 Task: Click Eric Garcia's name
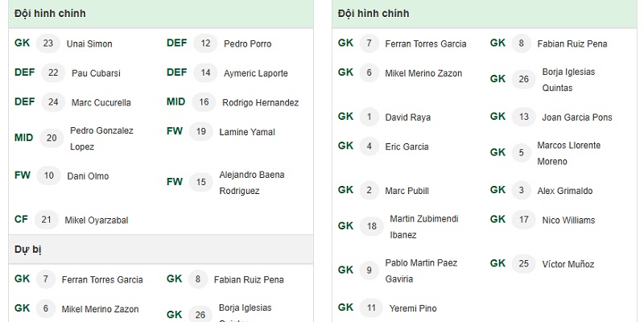pos(407,147)
